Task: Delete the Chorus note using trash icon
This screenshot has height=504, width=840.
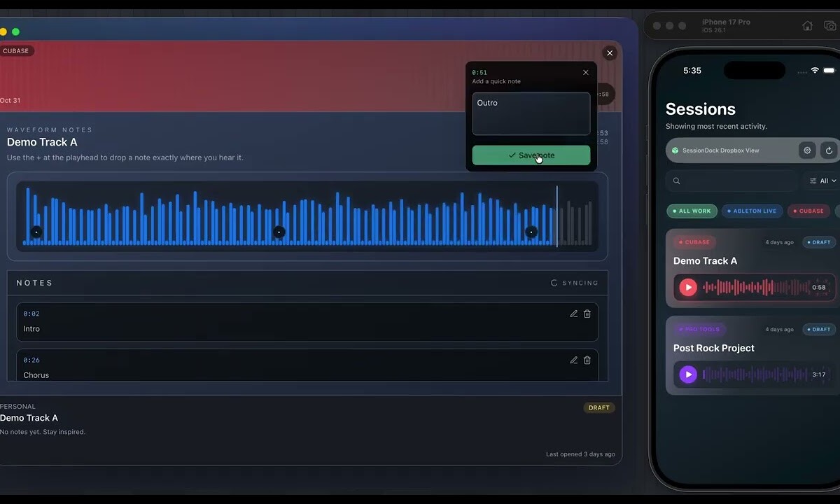Action: [x=587, y=360]
